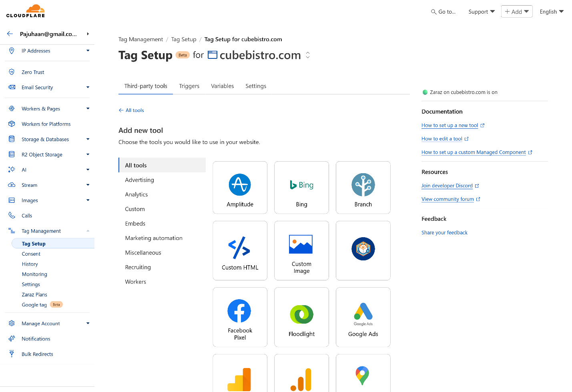Image resolution: width=572 pixels, height=392 pixels.
Task: Expand Storage & Databases submenu arrow
Action: click(x=88, y=139)
